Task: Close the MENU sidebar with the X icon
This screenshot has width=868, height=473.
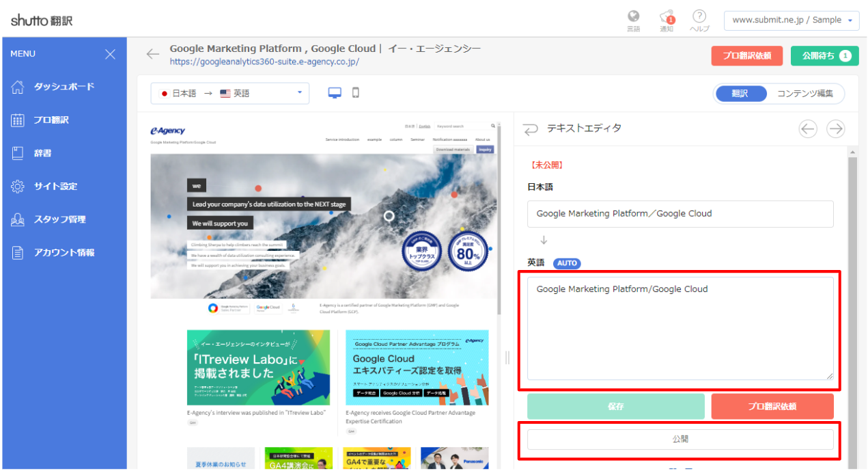Action: pos(110,55)
